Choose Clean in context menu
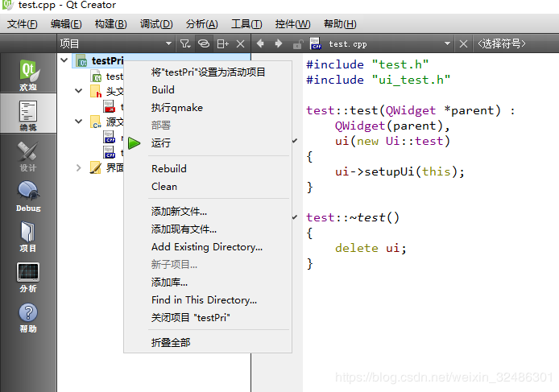This screenshot has height=392, width=559. (208, 187)
